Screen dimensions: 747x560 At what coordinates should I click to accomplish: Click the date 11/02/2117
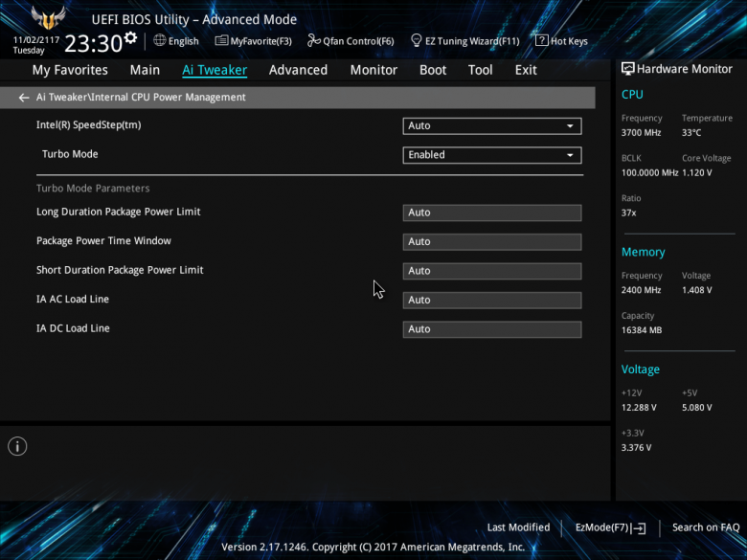[x=36, y=40]
